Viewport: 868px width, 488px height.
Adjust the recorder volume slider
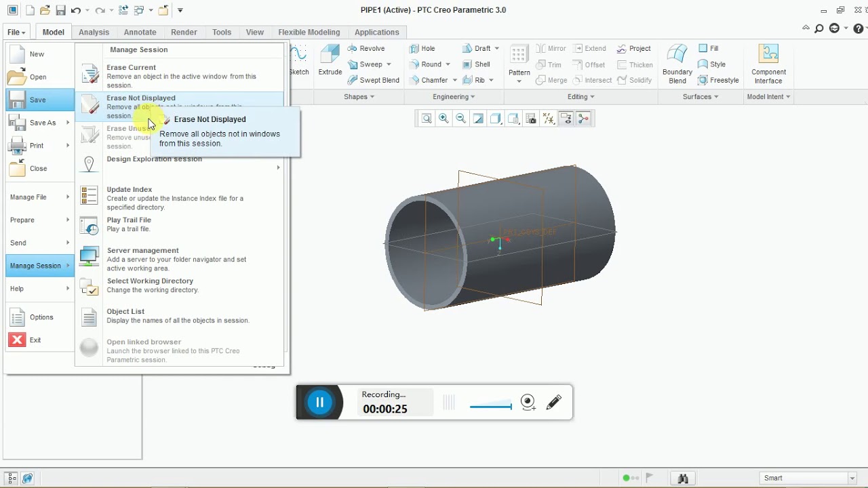490,407
